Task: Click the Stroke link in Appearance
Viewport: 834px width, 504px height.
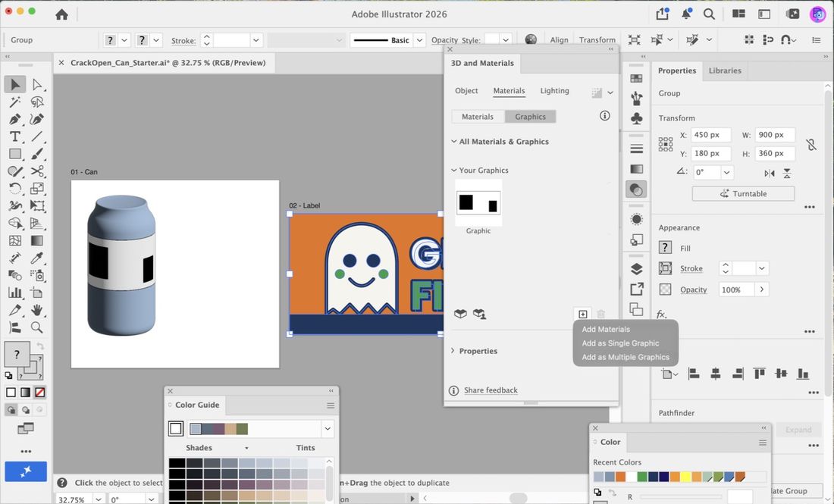Action: point(691,268)
